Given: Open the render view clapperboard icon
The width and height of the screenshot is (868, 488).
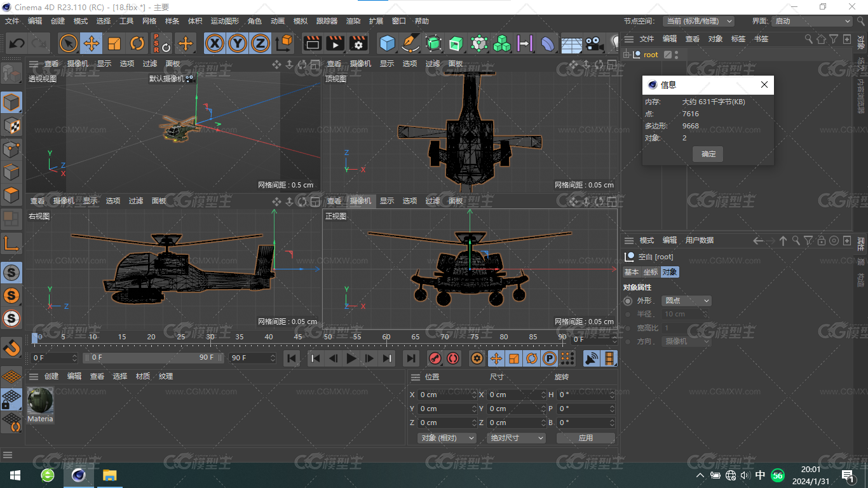Looking at the screenshot, I should pyautogui.click(x=312, y=43).
